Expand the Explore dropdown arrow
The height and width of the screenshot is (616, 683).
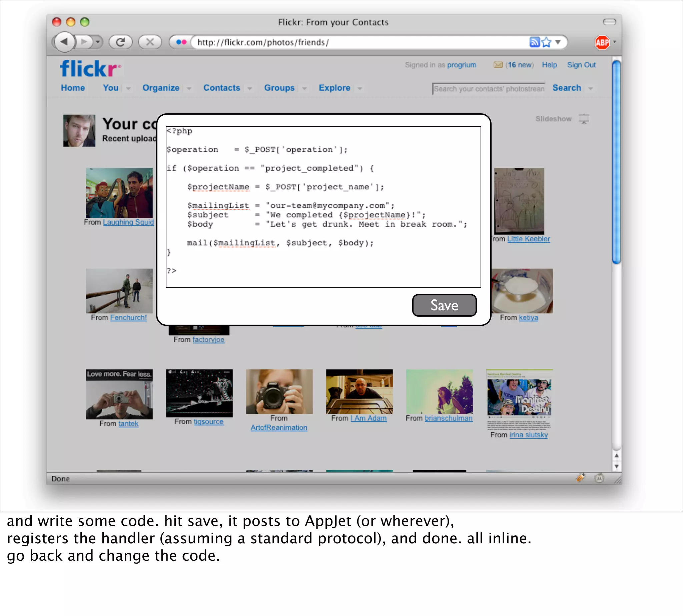tap(360, 88)
